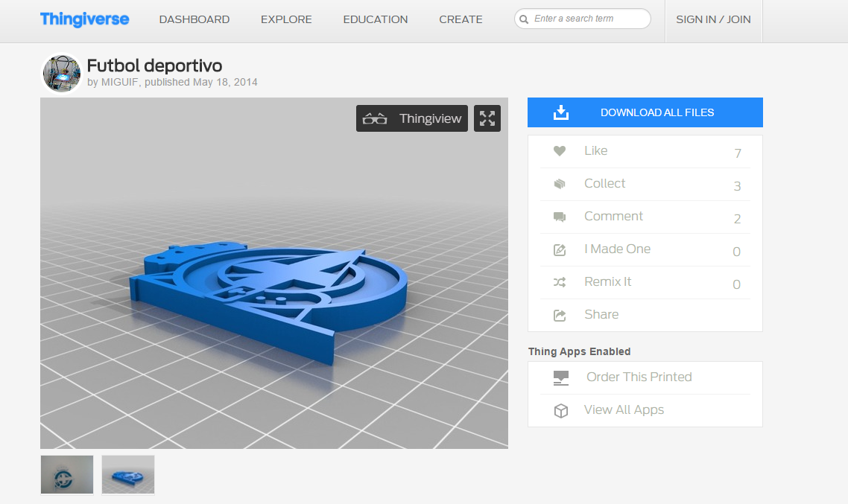Click the download tray icon
The width and height of the screenshot is (848, 504).
[x=561, y=112]
